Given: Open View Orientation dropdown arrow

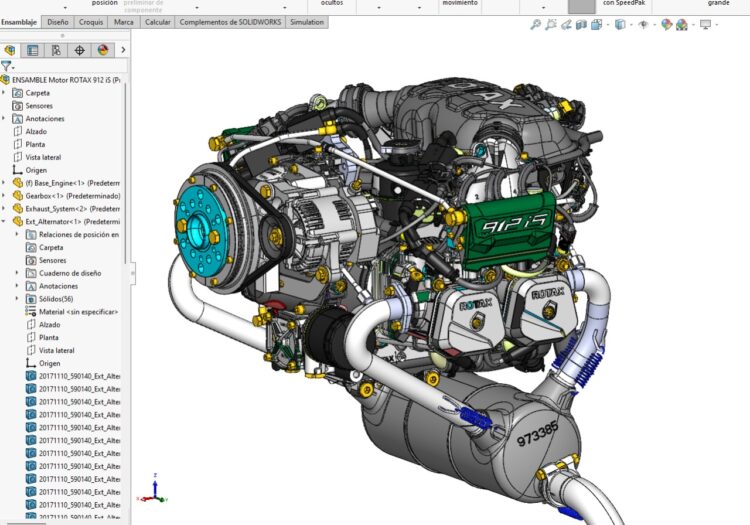Looking at the screenshot, I should click(608, 25).
